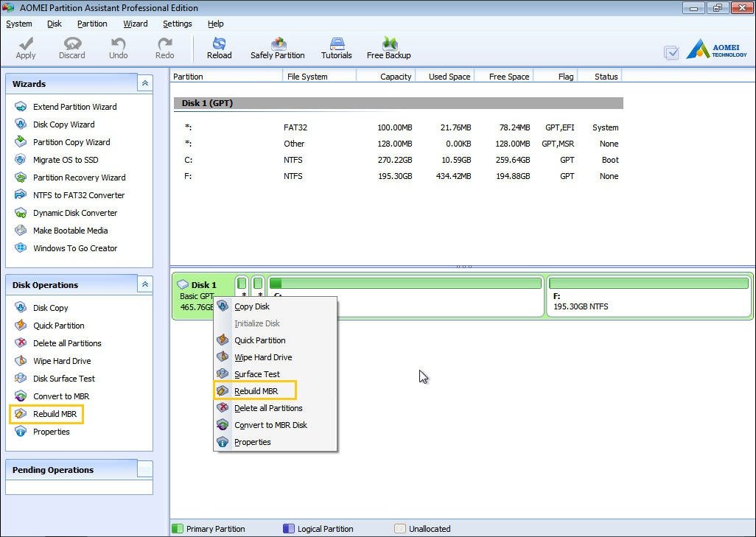The image size is (756, 537).
Task: Start the Disk Copy Wizard
Action: point(55,124)
